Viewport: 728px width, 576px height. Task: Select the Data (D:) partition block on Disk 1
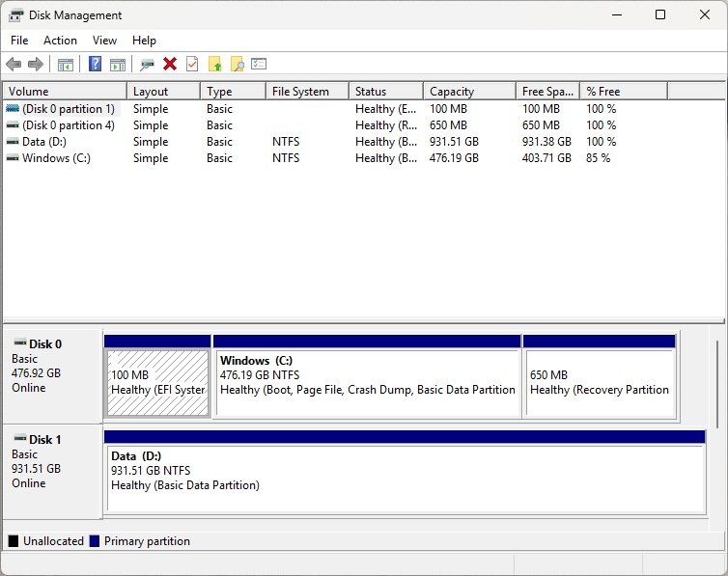click(405, 472)
